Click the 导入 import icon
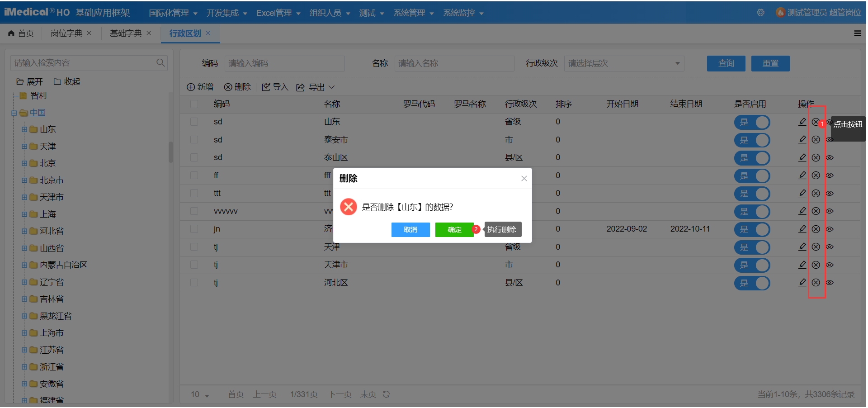The height and width of the screenshot is (408, 868). click(x=267, y=87)
